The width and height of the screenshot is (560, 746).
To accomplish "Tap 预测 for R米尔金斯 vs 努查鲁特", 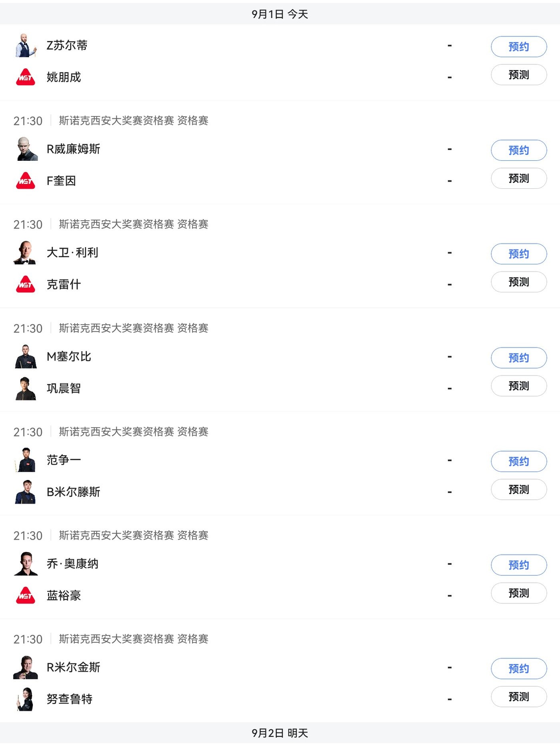I will [x=519, y=697].
